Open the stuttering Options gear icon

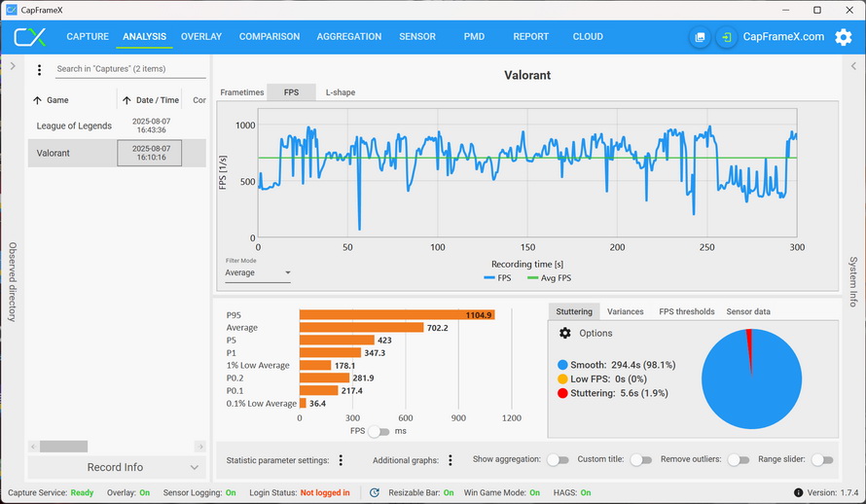(x=565, y=333)
